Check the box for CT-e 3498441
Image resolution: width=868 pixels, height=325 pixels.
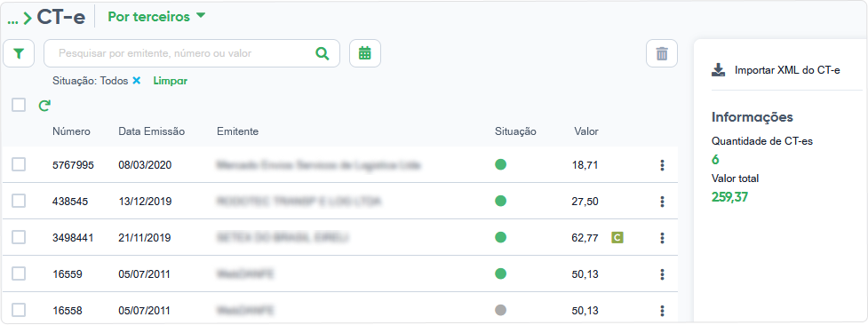pos(19,237)
